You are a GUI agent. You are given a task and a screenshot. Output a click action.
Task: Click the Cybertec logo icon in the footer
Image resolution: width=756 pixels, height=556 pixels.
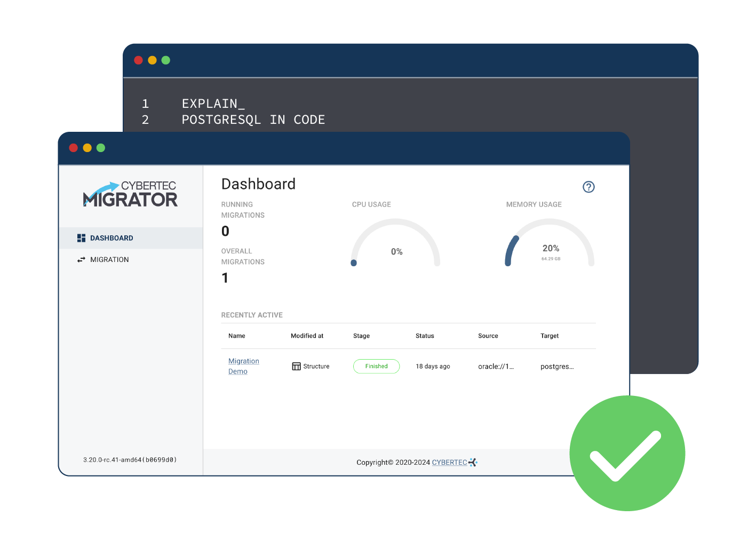point(473,463)
